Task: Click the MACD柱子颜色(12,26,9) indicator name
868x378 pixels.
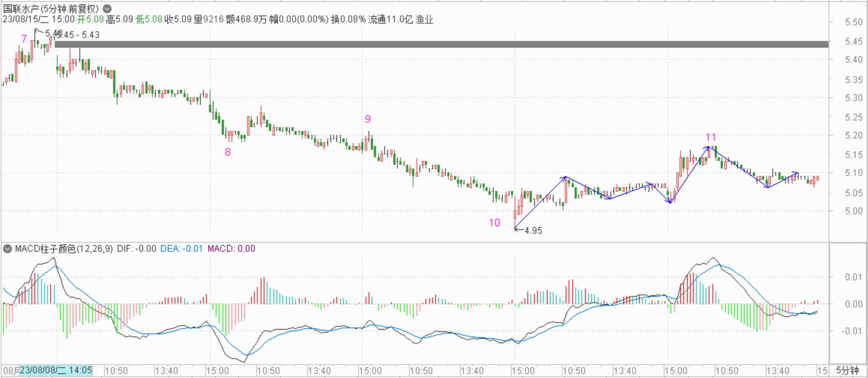Action: pos(64,248)
